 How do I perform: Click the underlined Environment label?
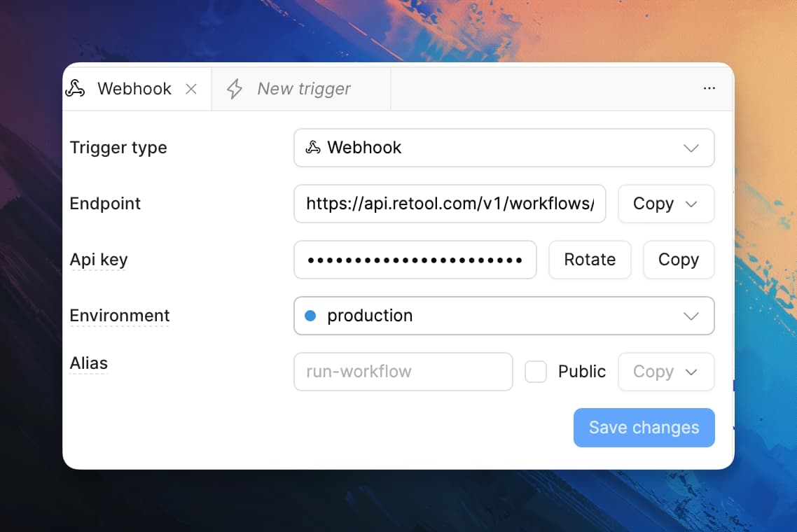[120, 316]
